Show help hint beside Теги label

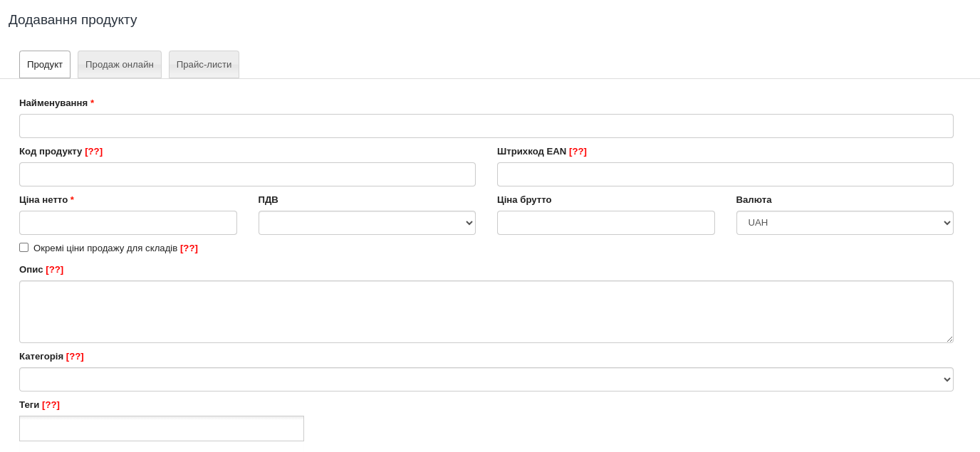tap(51, 405)
